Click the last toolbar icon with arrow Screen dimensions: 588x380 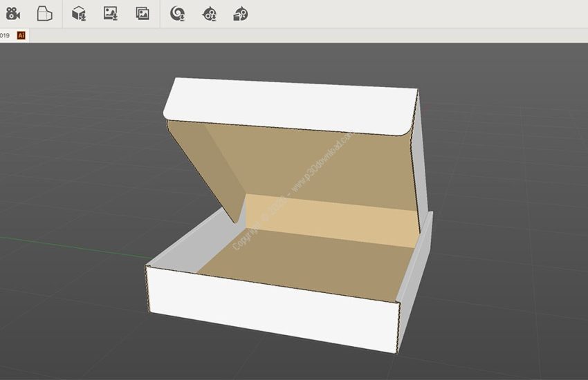point(240,13)
